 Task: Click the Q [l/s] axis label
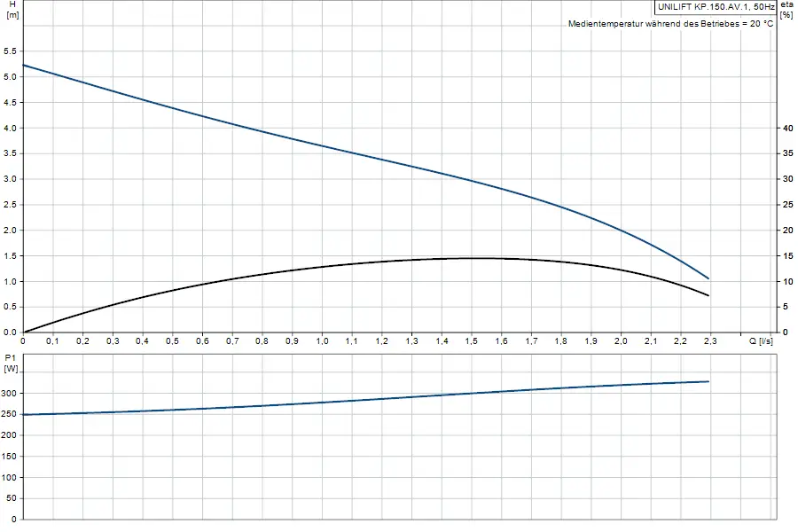[761, 341]
